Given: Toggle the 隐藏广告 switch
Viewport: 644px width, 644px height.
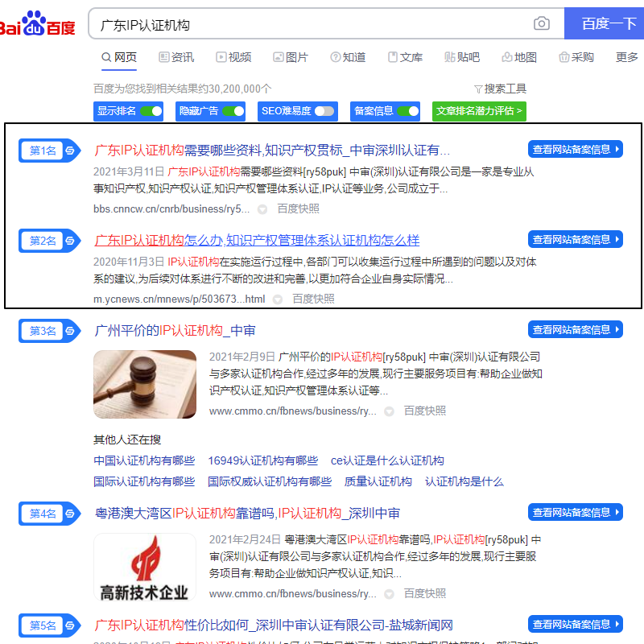Looking at the screenshot, I should coord(233,111).
